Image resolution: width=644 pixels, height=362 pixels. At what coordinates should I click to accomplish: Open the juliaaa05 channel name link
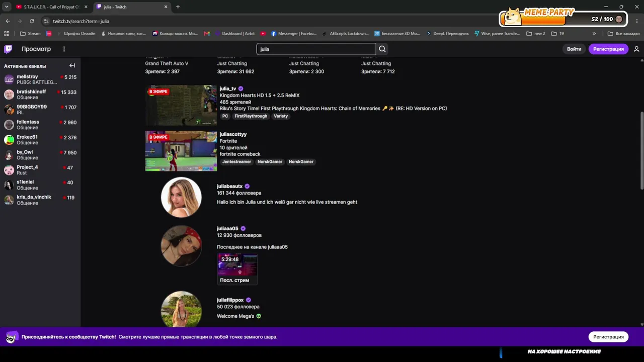tap(227, 229)
